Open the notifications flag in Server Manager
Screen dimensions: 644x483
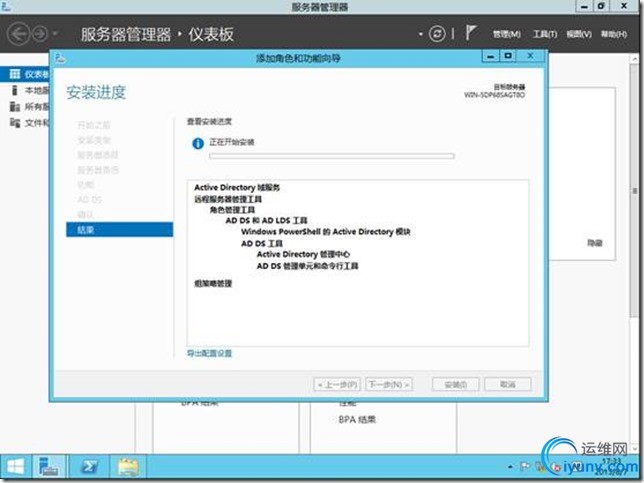(x=471, y=32)
